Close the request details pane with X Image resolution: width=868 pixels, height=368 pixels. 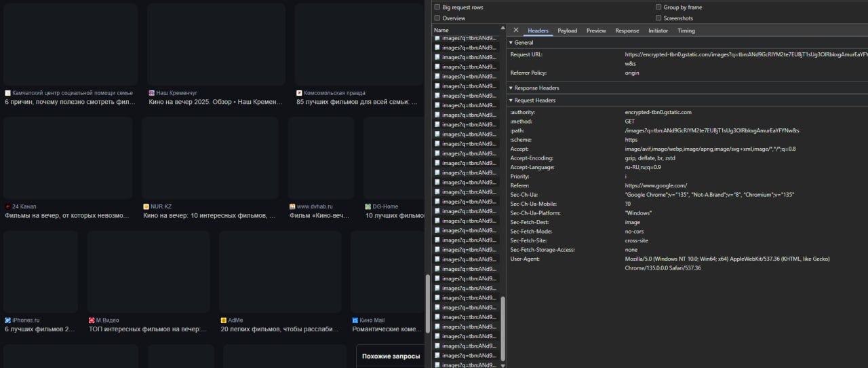[x=516, y=31]
